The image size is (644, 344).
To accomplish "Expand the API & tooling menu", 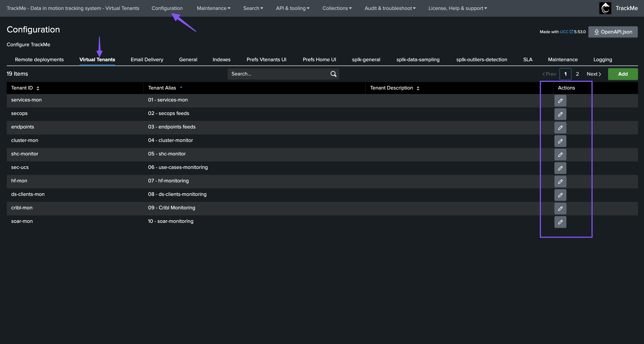I will (292, 8).
